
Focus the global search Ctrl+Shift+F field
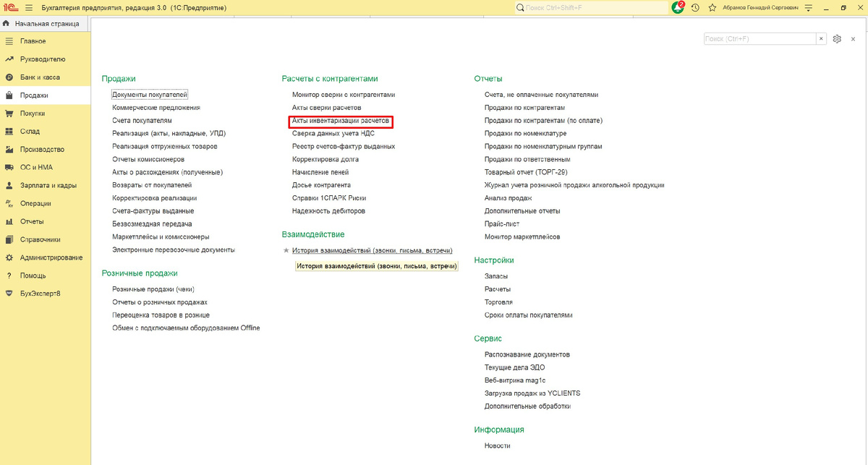tap(591, 7)
